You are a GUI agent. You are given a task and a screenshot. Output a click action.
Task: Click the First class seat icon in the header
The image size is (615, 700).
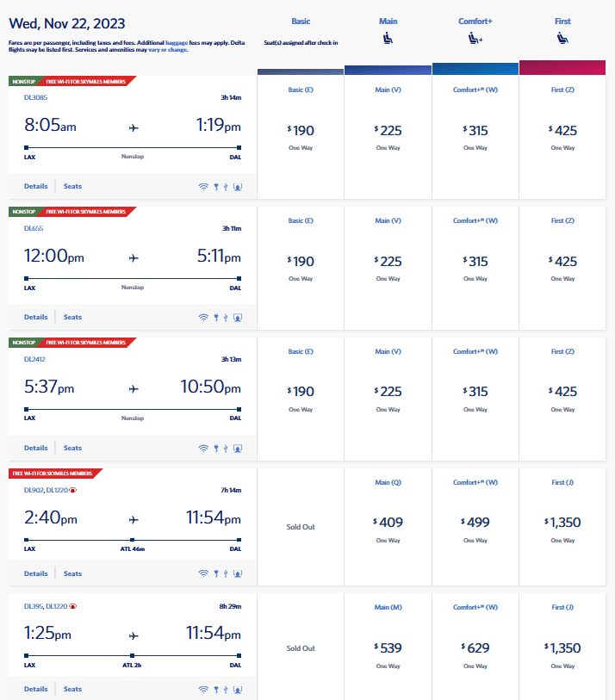coord(562,38)
